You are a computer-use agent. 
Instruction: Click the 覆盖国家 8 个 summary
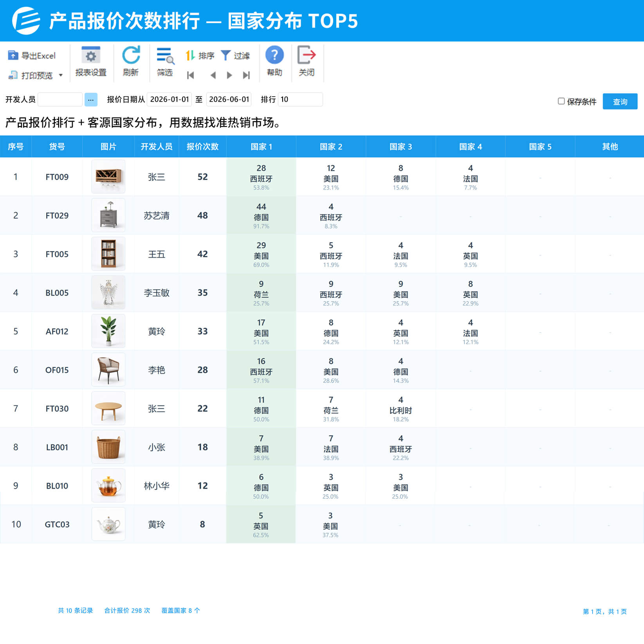click(x=180, y=610)
